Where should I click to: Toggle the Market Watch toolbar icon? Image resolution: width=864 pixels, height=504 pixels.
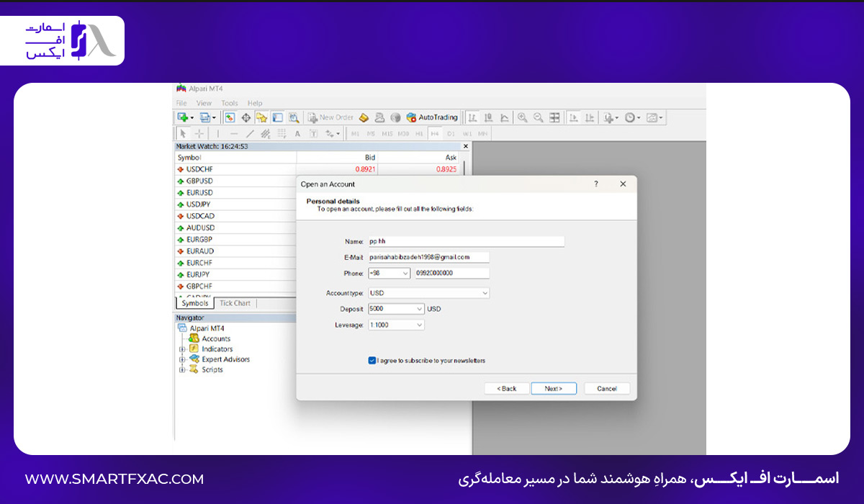230,117
